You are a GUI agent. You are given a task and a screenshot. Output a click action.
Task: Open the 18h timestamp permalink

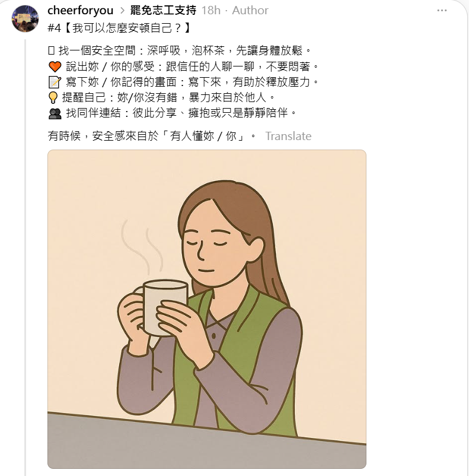point(211,10)
